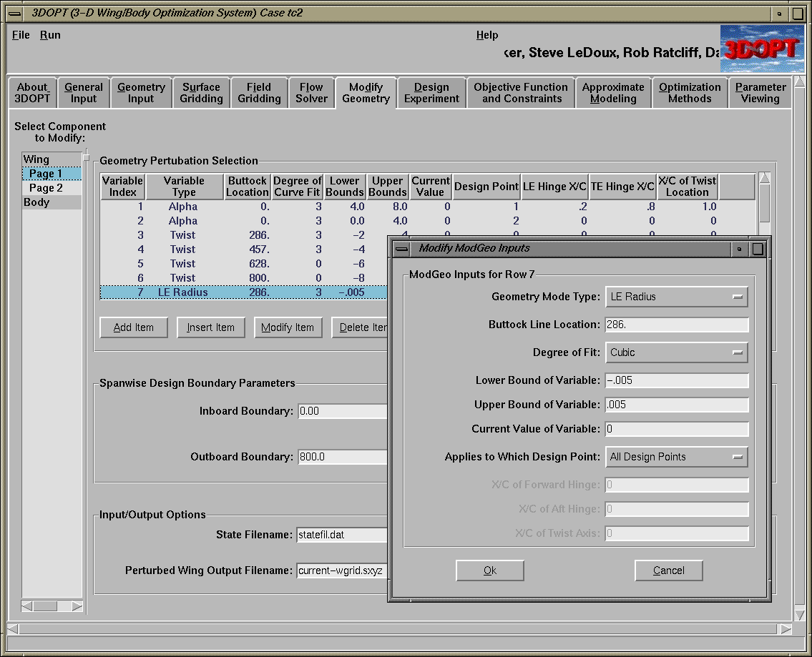Switch to the Flow Solver tab
The height and width of the screenshot is (657, 812).
pyautogui.click(x=311, y=93)
